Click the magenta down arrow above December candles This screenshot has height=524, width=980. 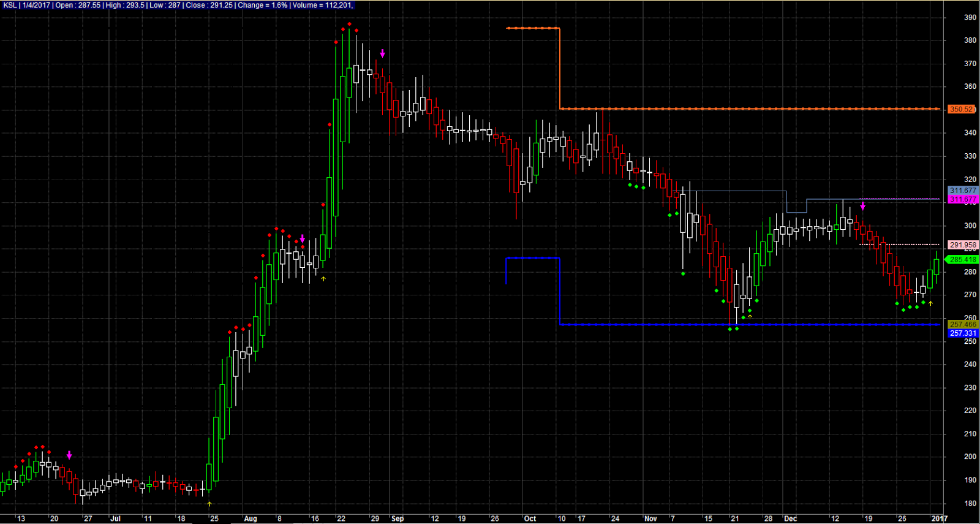[x=863, y=206]
